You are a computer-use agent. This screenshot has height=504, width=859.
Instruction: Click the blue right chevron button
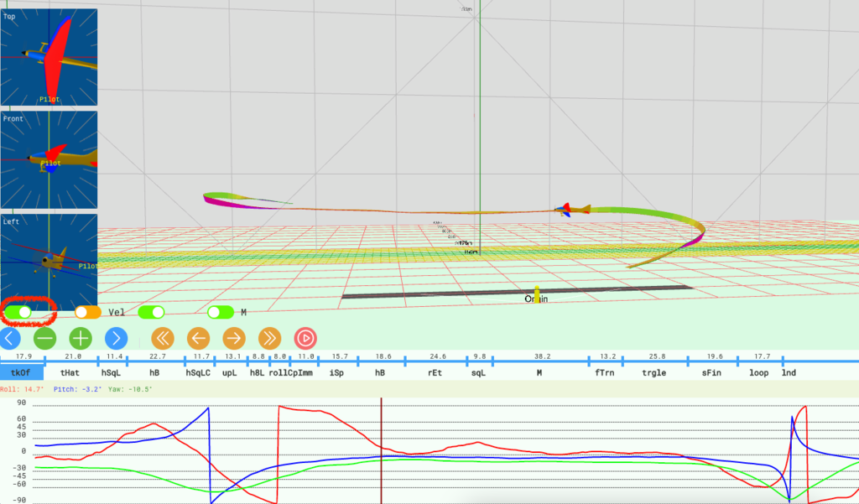[x=116, y=339]
